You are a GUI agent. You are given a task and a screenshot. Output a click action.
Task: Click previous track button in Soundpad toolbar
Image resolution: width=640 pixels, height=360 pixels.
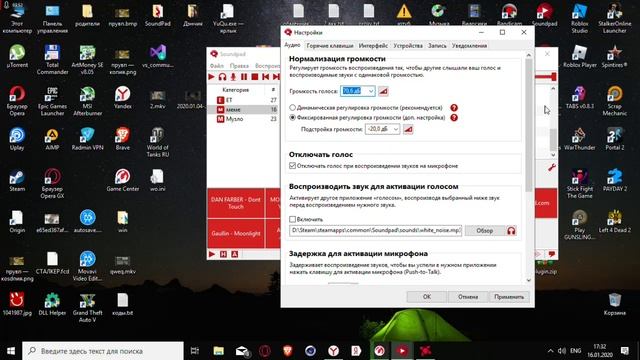pos(266,77)
